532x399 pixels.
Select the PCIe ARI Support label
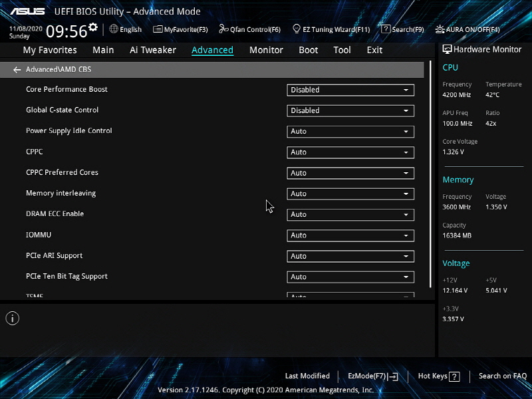(x=55, y=255)
